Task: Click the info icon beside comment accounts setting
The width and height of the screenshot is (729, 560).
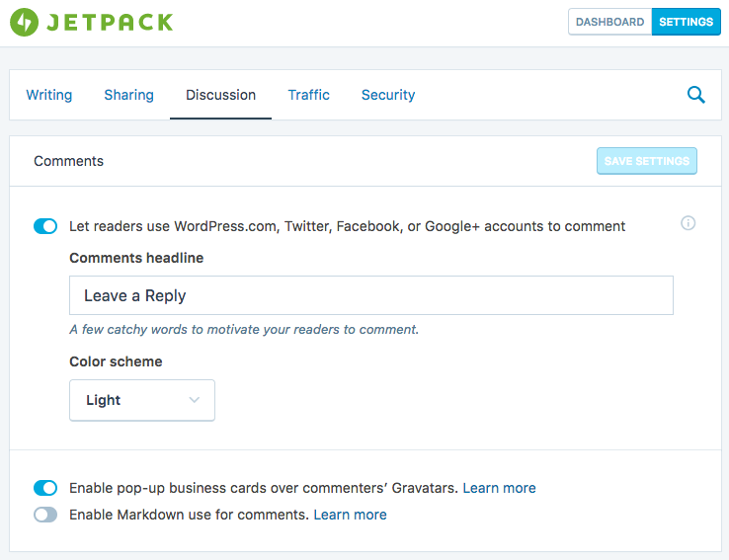Action: (688, 223)
